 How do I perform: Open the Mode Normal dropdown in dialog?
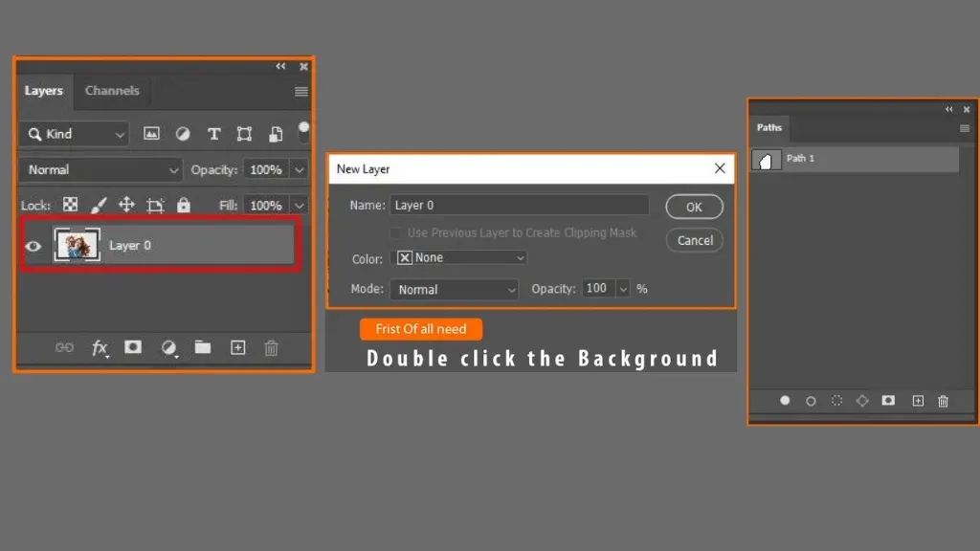455,290
